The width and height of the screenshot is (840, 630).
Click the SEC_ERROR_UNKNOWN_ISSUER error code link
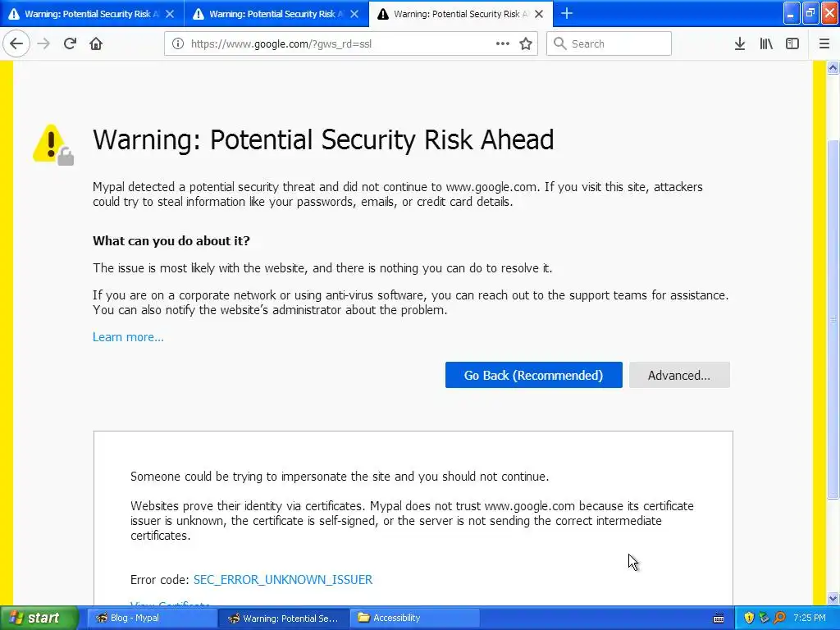(x=283, y=580)
